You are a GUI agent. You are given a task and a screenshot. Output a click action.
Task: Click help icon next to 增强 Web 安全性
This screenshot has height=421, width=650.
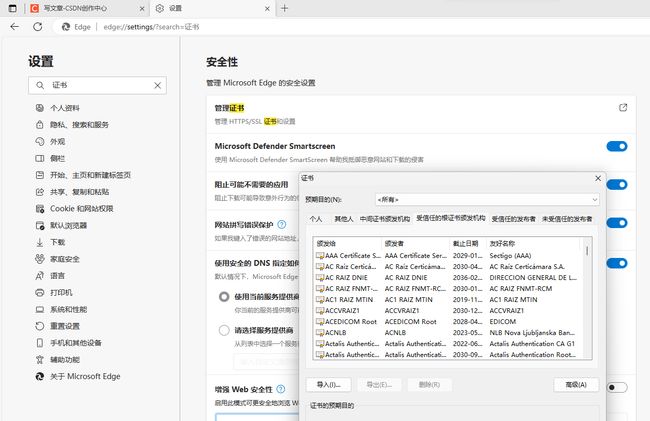(281, 389)
